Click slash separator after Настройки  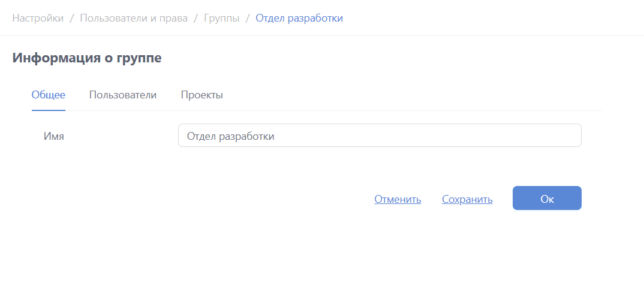[71, 18]
